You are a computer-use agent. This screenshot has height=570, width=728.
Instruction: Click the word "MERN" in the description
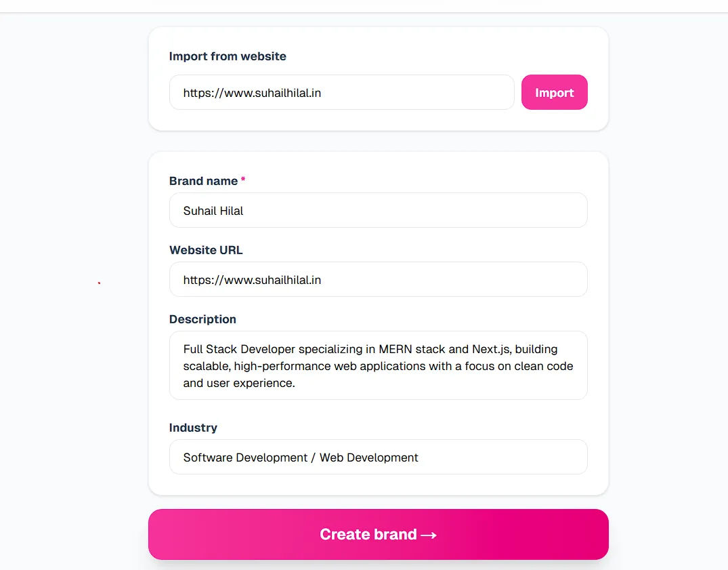pyautogui.click(x=396, y=349)
